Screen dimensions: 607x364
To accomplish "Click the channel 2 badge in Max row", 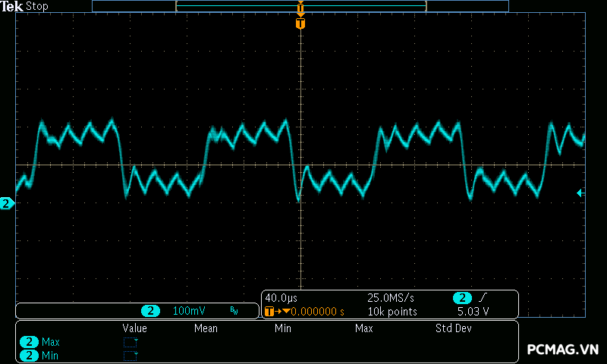I will pos(30,342).
